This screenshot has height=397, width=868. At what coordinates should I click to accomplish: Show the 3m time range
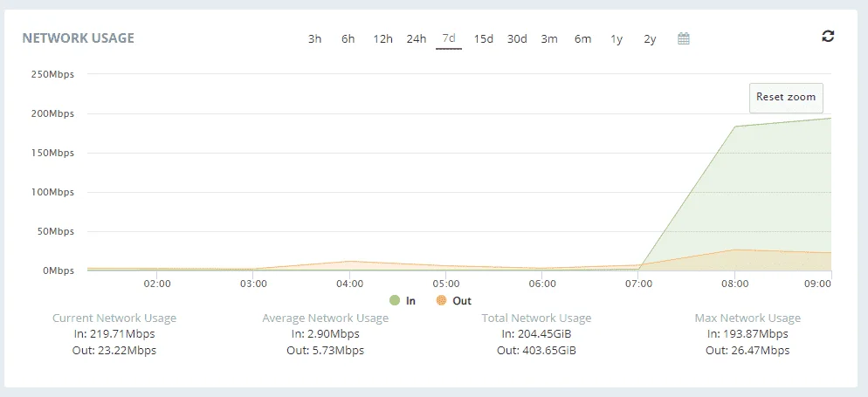pos(549,38)
